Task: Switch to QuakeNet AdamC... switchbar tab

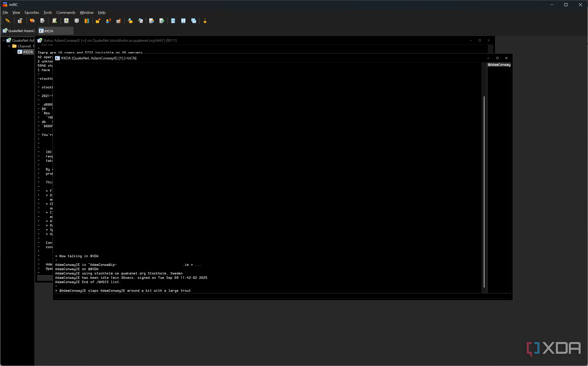Action: click(20, 31)
